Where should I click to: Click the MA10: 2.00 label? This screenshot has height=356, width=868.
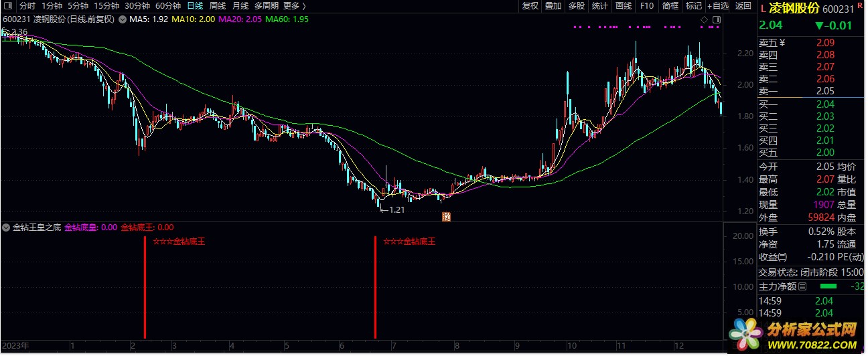pos(194,19)
